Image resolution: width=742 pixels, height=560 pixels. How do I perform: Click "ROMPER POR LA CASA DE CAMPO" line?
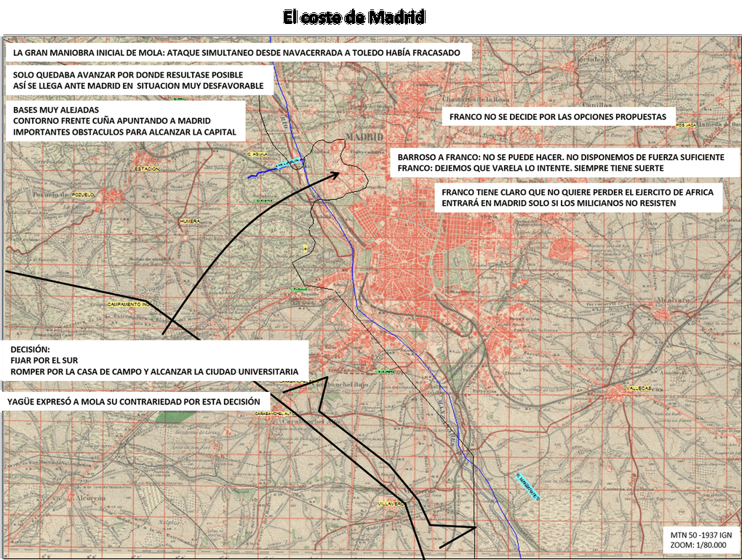[x=154, y=372]
